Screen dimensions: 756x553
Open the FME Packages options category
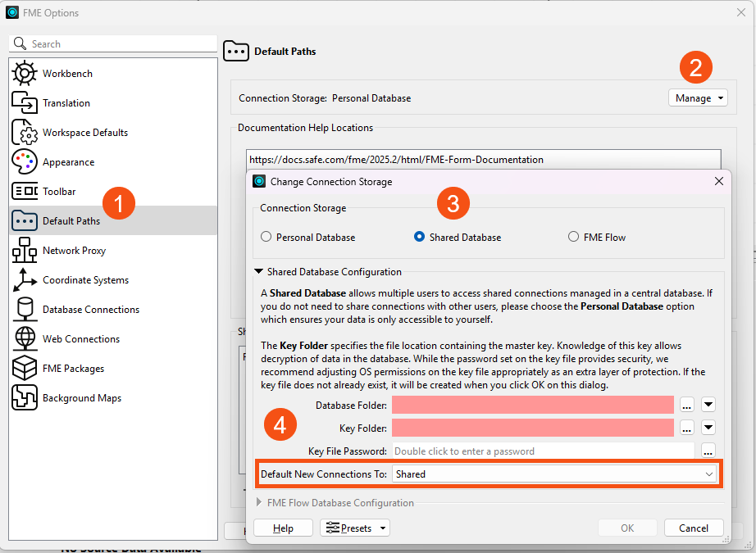click(113, 369)
